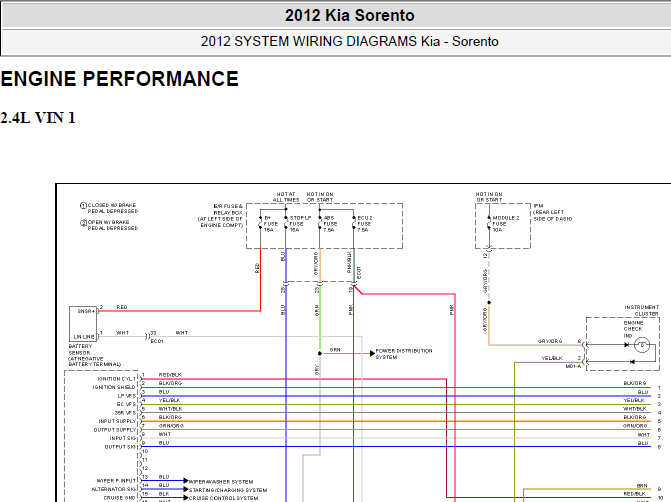Click the "WIPER/WASHER SYSTEM" reference
The width and height of the screenshot is (671, 502).
point(220,482)
